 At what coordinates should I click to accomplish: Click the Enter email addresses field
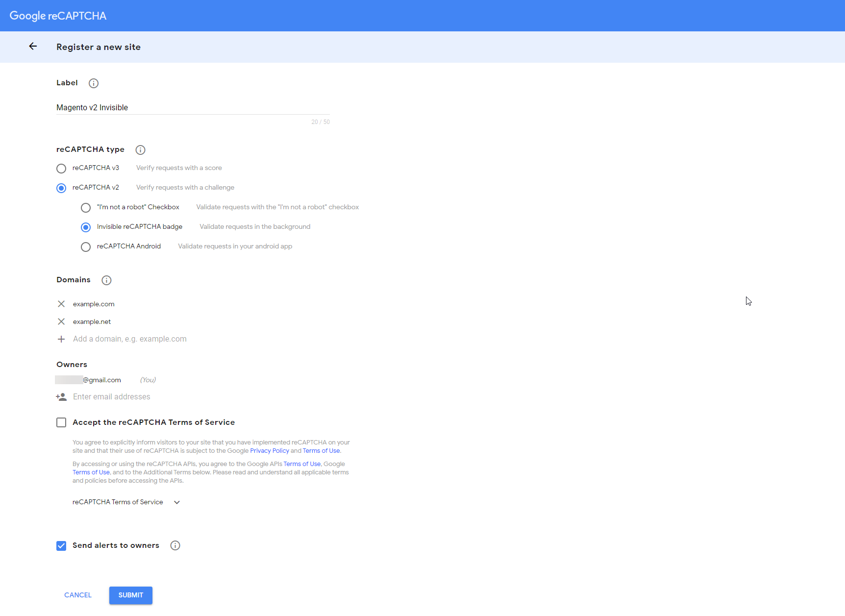point(112,397)
